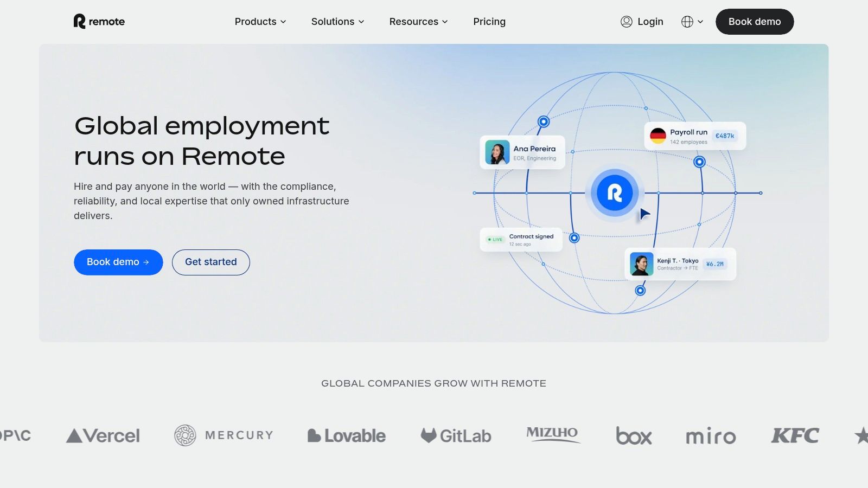The image size is (868, 488).
Task: Click the €487k amount badge
Action: (725, 136)
